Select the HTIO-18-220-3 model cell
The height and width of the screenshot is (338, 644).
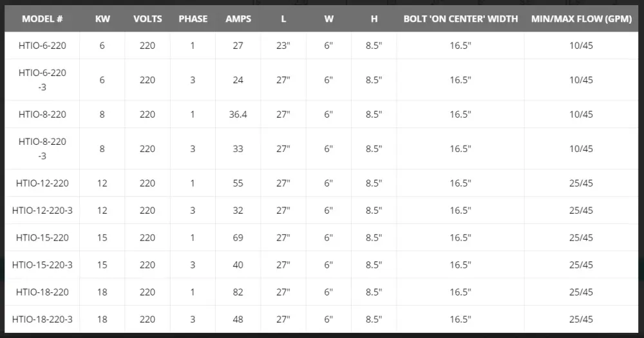43,319
